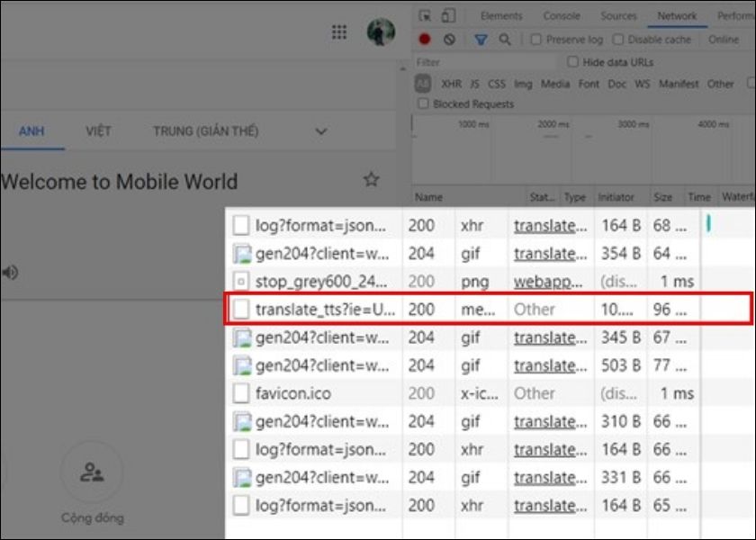Check the Disable cache option
The width and height of the screenshot is (756, 540).
[618, 40]
